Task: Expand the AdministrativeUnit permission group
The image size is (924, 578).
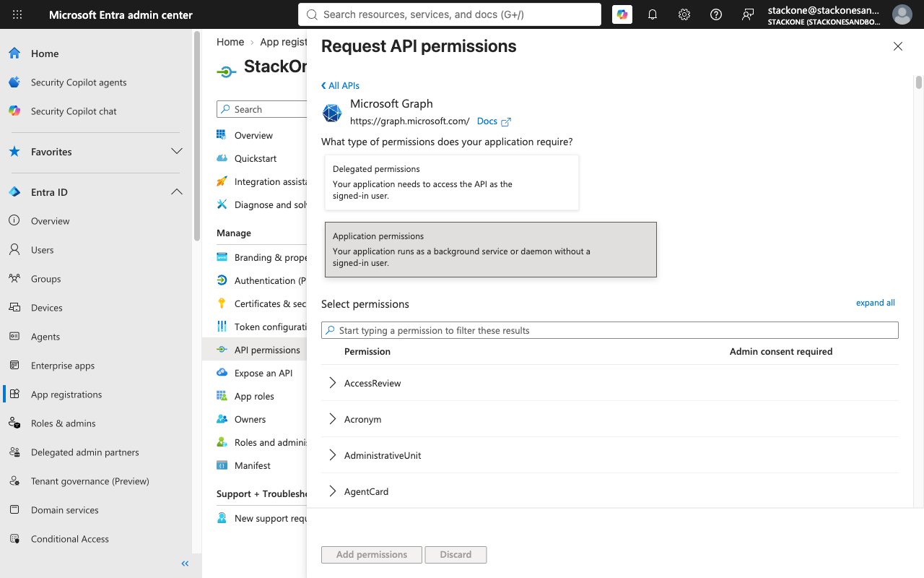Action: pos(333,455)
